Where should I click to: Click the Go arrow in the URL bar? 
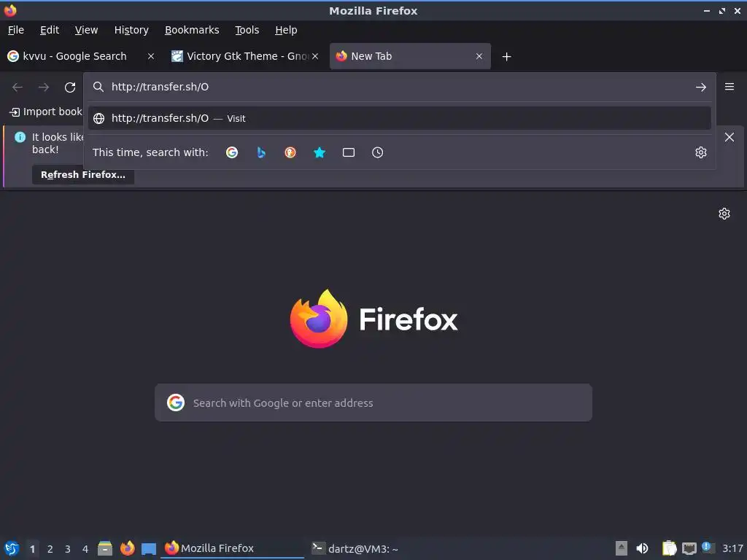click(x=701, y=87)
